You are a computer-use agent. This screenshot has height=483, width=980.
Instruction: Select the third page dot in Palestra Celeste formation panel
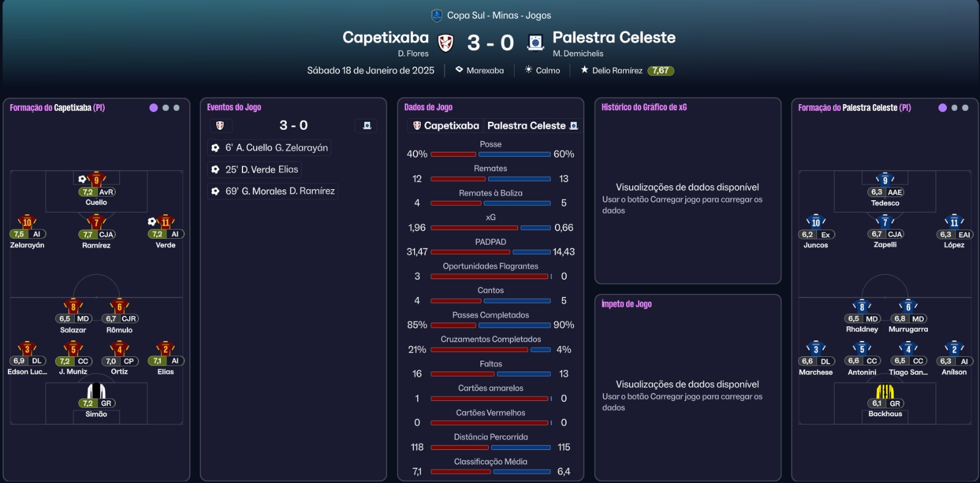click(x=965, y=108)
